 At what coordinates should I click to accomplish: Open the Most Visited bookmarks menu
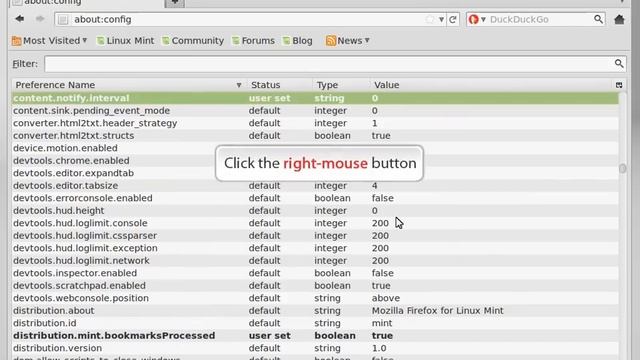(49, 40)
